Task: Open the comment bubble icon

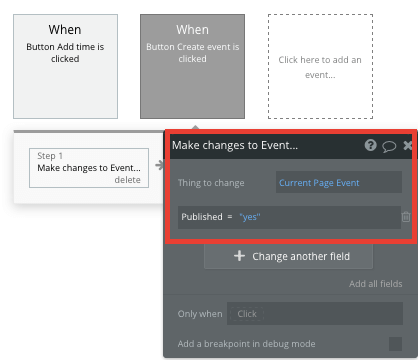Action: click(x=389, y=146)
